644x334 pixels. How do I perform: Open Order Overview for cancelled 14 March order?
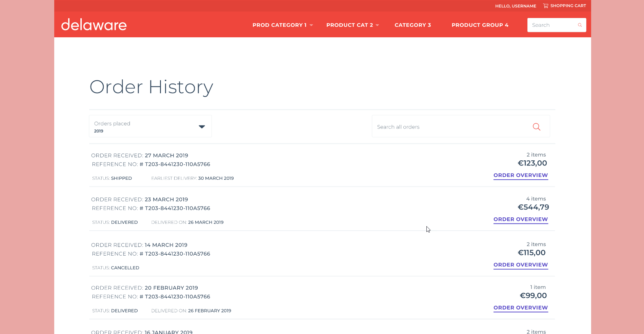point(520,265)
